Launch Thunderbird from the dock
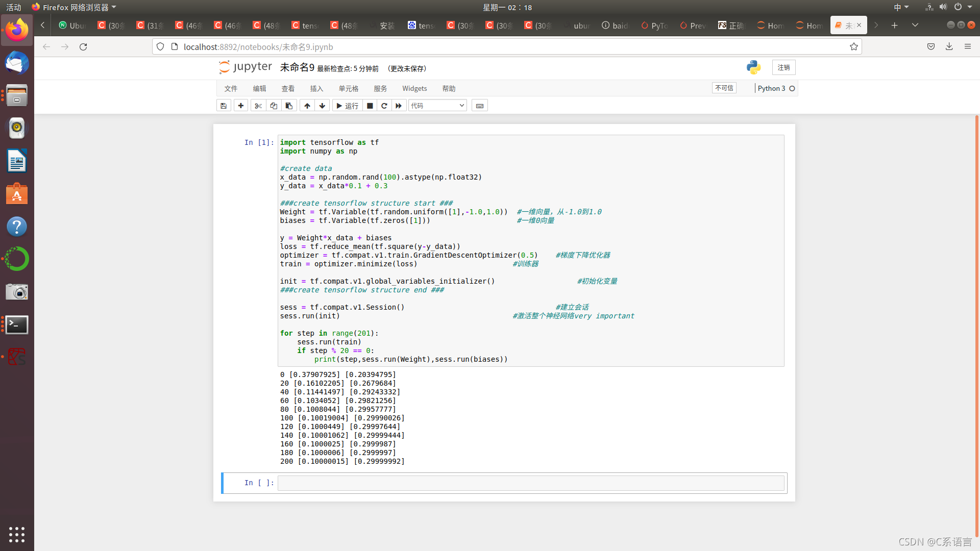980x551 pixels. click(x=17, y=63)
